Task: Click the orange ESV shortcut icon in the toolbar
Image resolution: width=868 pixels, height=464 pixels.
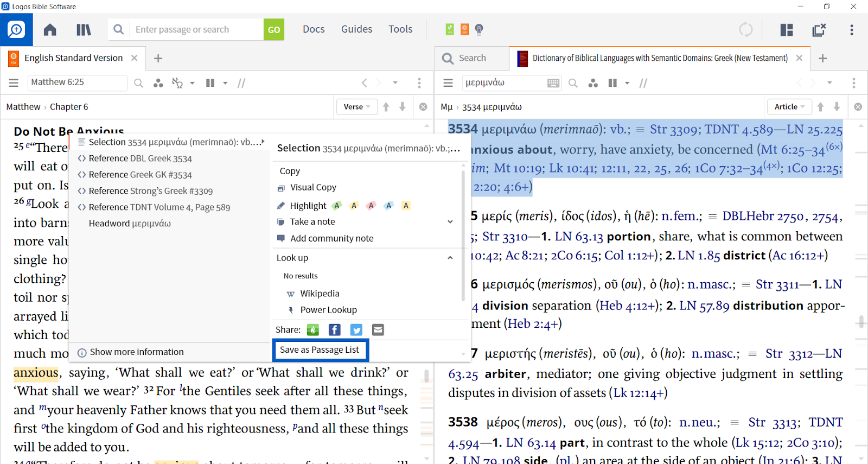Action: click(x=464, y=29)
